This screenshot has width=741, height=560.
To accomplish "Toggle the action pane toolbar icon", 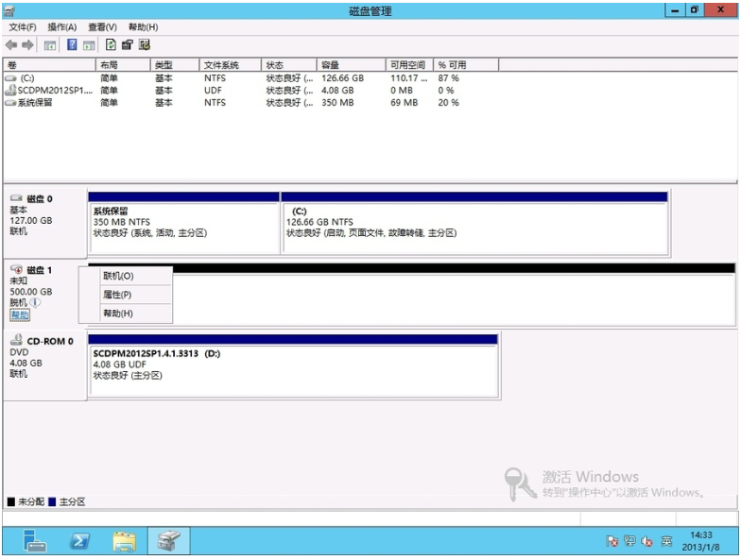I will tap(89, 45).
